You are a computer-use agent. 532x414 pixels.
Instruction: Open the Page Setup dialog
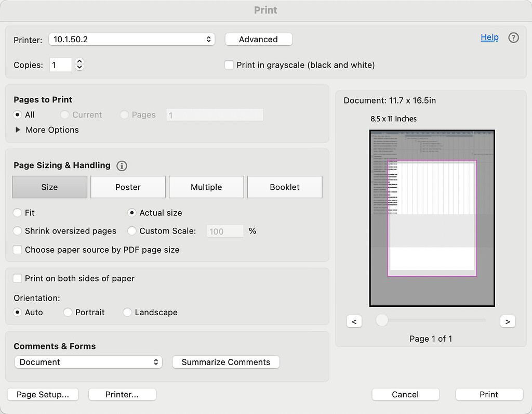coord(43,394)
